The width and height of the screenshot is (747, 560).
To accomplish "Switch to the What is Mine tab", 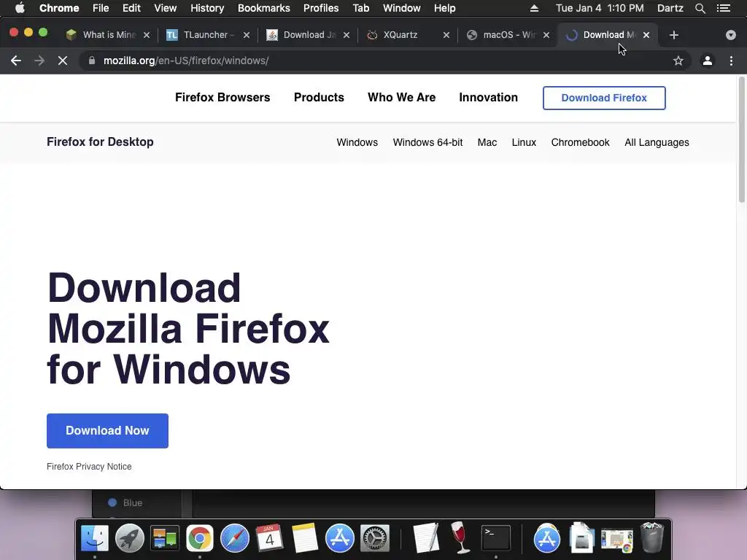I will 109,35.
